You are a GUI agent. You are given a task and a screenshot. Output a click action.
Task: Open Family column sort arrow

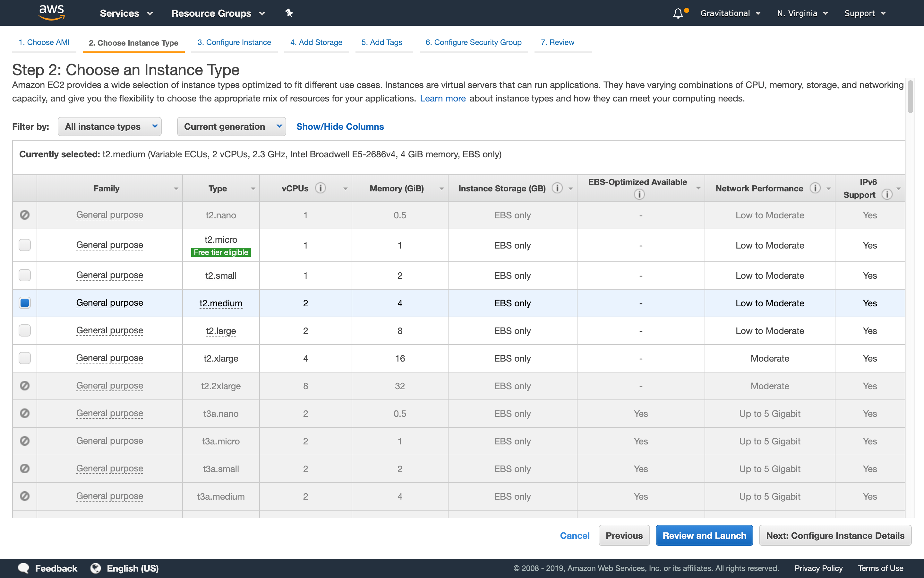click(176, 188)
